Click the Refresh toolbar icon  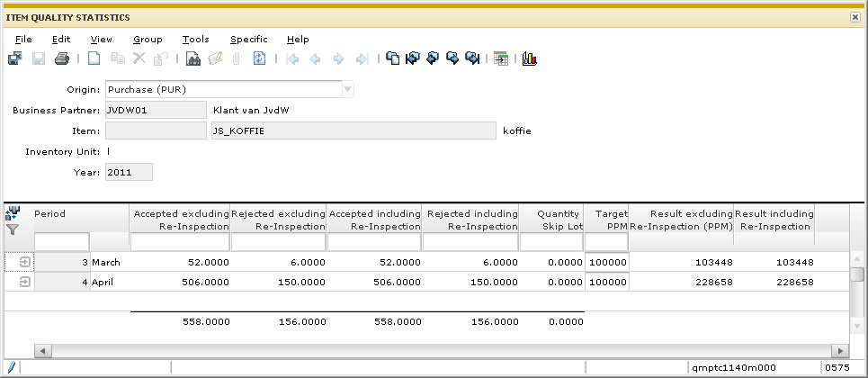click(260, 59)
